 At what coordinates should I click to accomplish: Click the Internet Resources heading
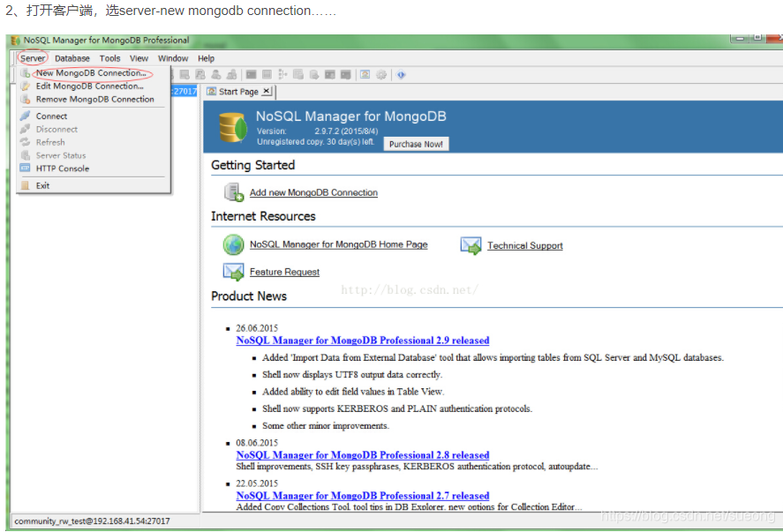pos(263,216)
